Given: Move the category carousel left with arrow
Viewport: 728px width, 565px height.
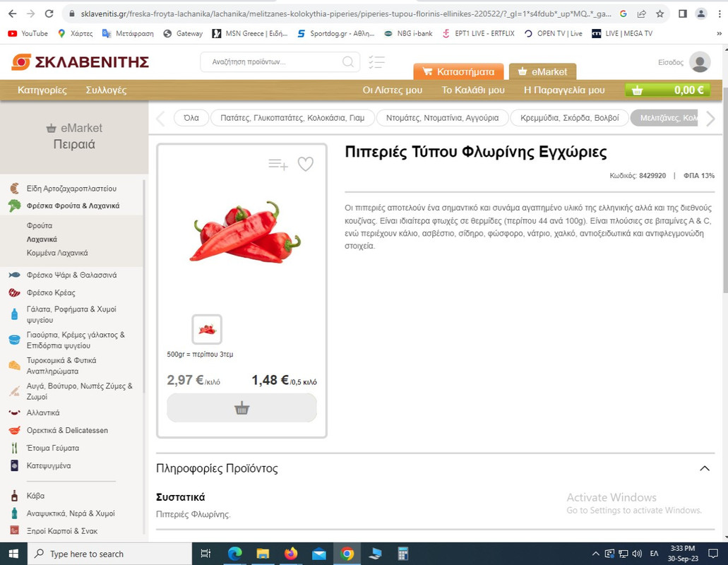Looking at the screenshot, I should point(161,119).
